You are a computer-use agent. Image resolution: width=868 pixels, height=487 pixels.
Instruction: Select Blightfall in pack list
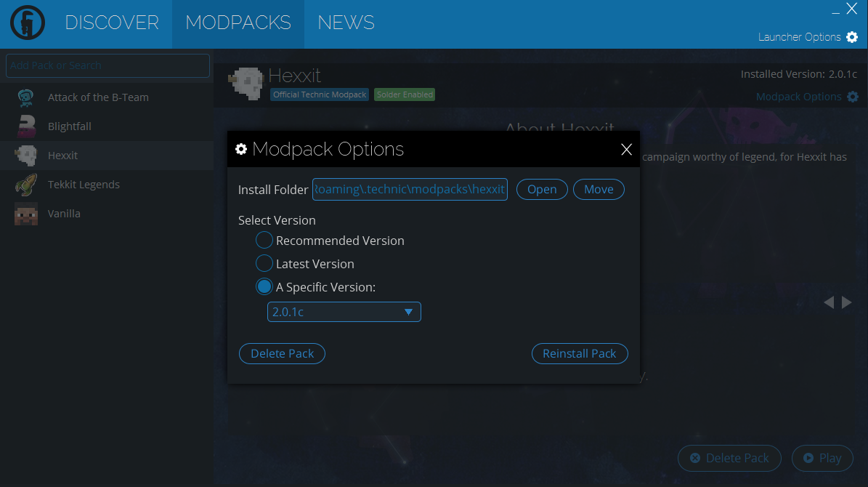point(107,126)
